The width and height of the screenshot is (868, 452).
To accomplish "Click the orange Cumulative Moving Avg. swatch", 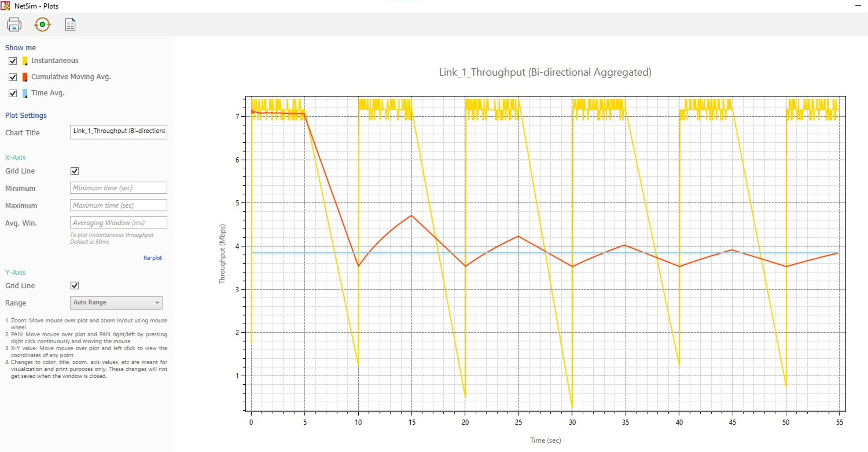I will coord(25,77).
